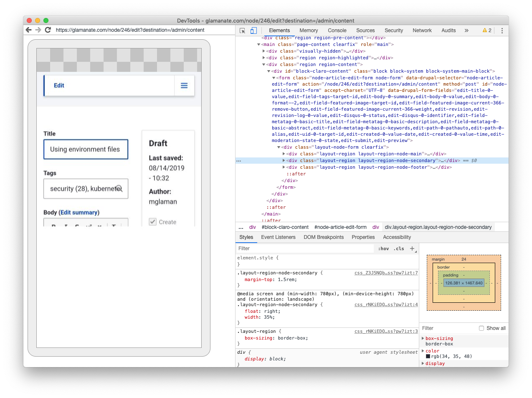Click the Edit summary link
532x398 pixels.
click(79, 213)
